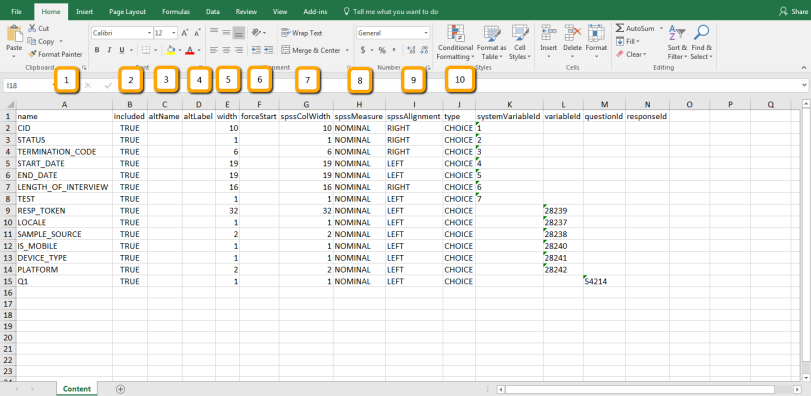811x396 pixels.
Task: Open the File tab
Action: pos(16,11)
